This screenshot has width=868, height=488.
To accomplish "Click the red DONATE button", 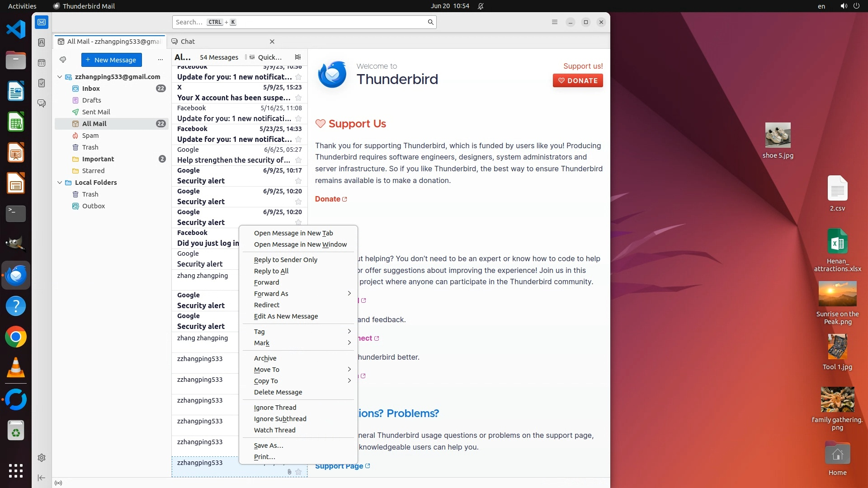I will 577,80.
